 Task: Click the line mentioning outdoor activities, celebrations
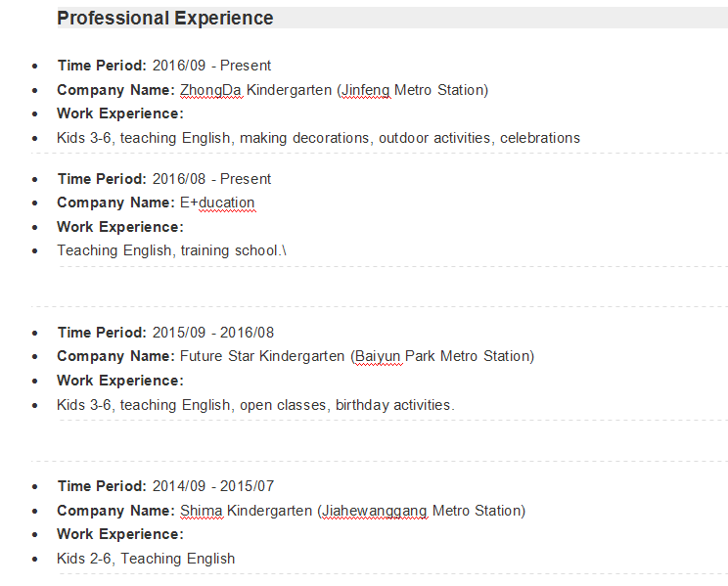click(318, 138)
